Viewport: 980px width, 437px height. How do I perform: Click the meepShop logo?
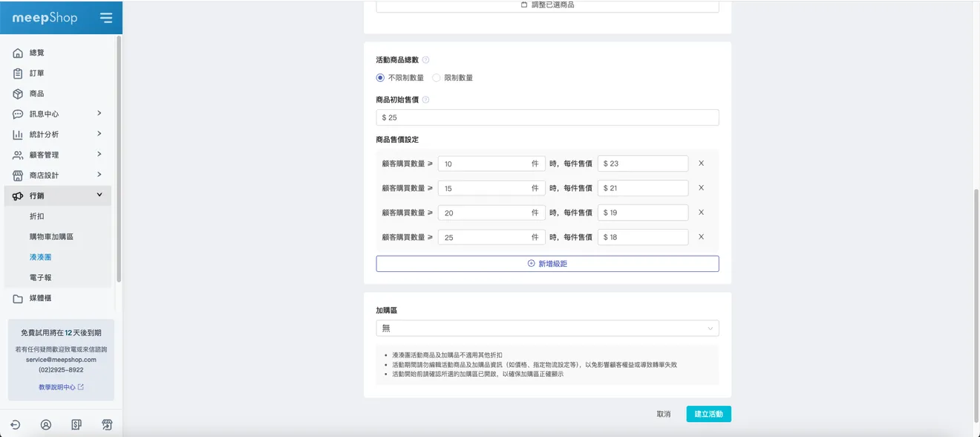point(45,18)
